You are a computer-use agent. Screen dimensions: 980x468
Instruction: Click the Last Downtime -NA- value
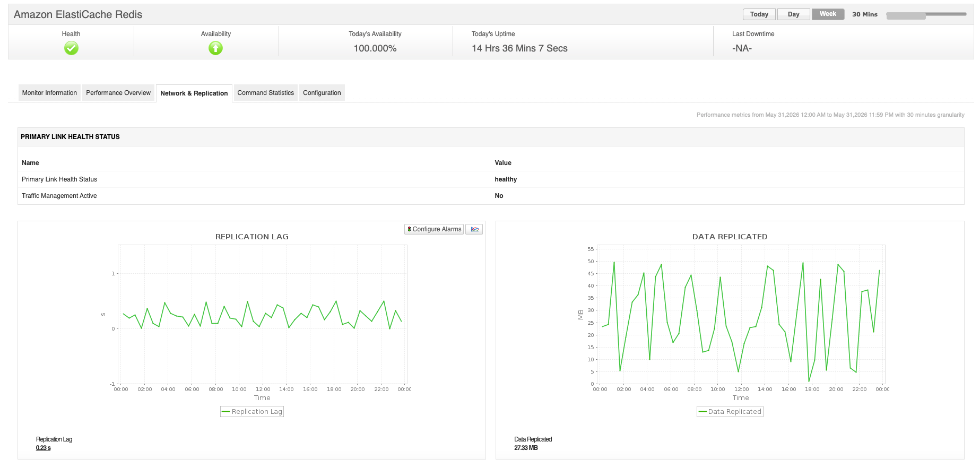pyautogui.click(x=742, y=48)
